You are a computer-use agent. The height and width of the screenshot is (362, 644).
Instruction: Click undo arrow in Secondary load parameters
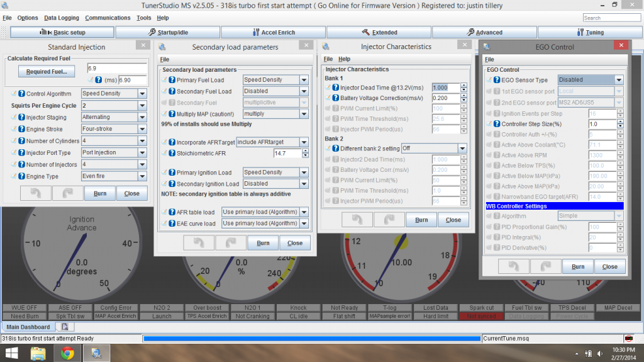tap(199, 243)
